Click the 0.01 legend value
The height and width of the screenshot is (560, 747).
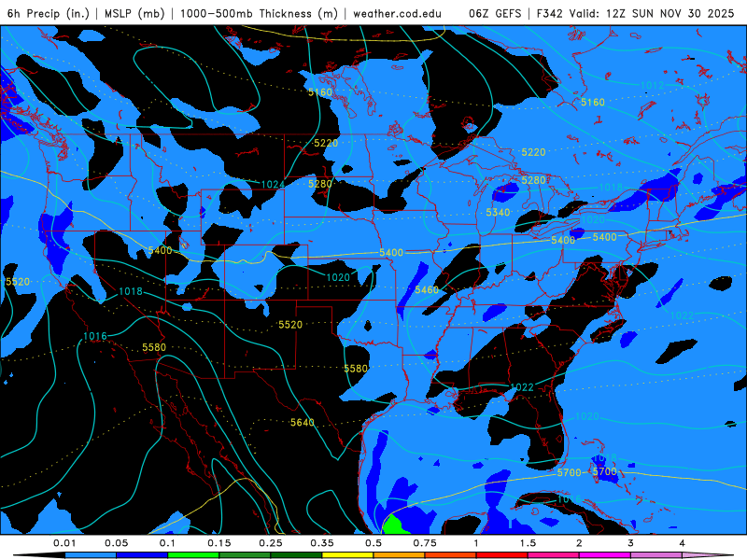(64, 543)
